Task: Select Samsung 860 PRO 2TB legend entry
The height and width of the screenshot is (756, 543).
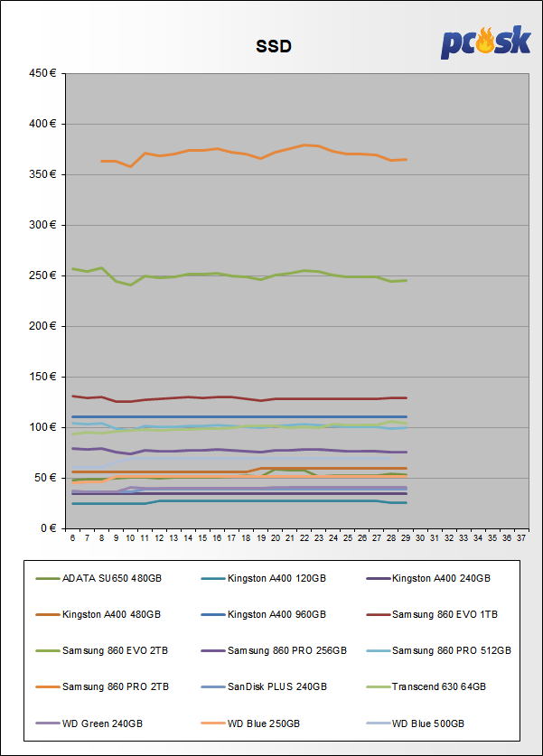Action: [102, 686]
